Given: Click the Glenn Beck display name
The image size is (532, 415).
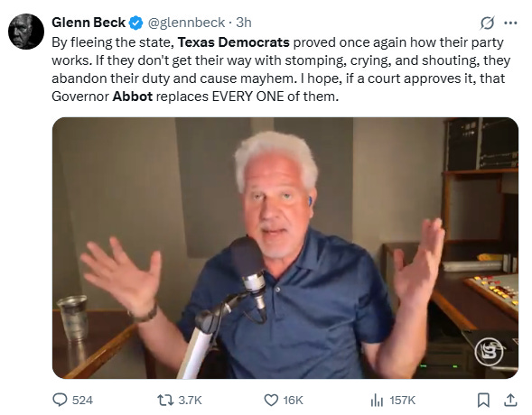Looking at the screenshot, I should point(89,23).
